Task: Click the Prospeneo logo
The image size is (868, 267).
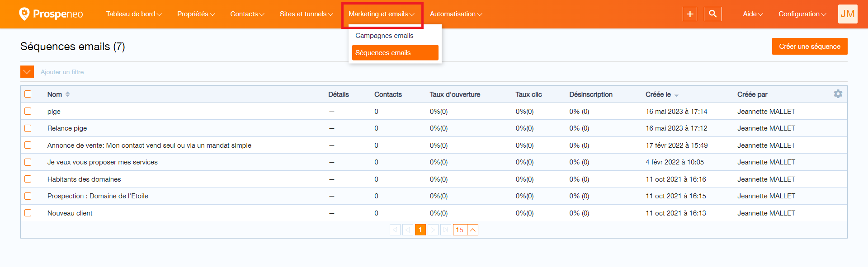Action: (51, 14)
